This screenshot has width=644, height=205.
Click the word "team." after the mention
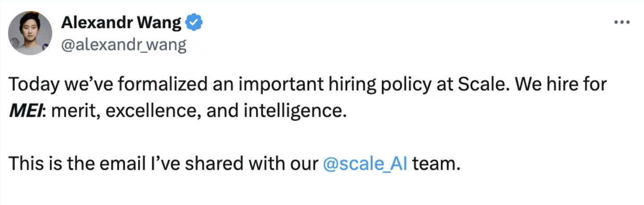(436, 164)
